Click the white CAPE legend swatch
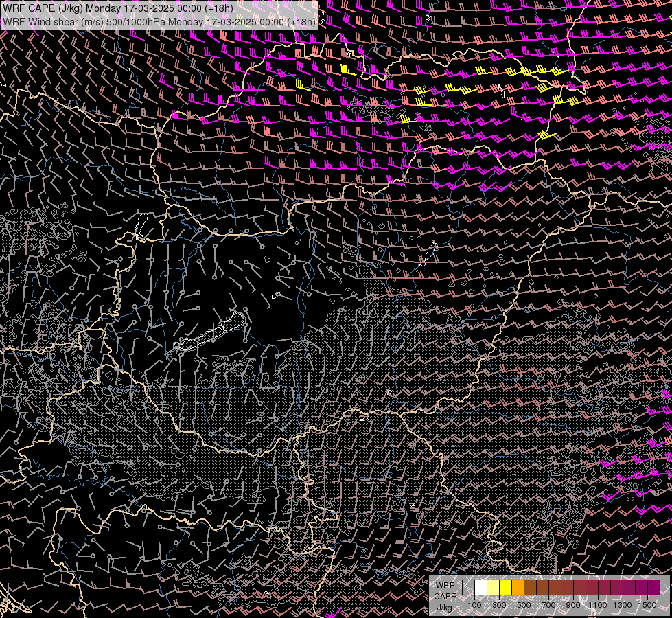This screenshot has height=618, width=672. (x=481, y=587)
